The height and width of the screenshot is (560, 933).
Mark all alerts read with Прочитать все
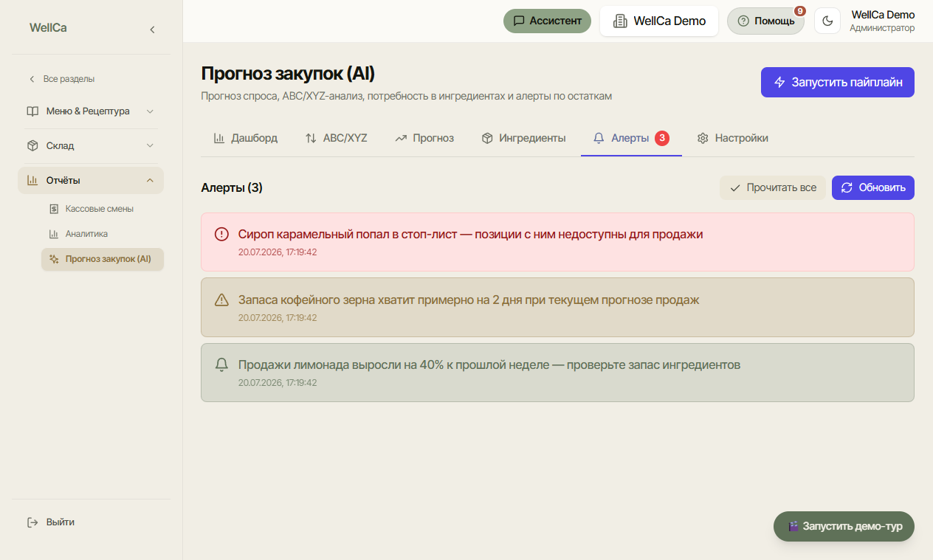773,187
